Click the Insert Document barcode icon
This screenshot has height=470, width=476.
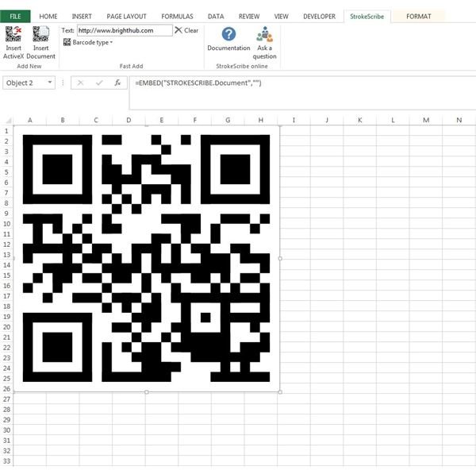click(x=40, y=33)
